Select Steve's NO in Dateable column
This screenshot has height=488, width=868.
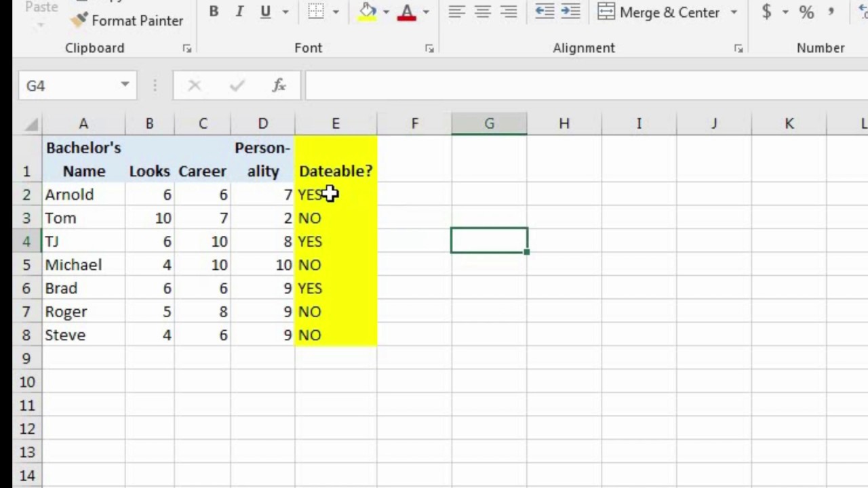[x=336, y=335]
